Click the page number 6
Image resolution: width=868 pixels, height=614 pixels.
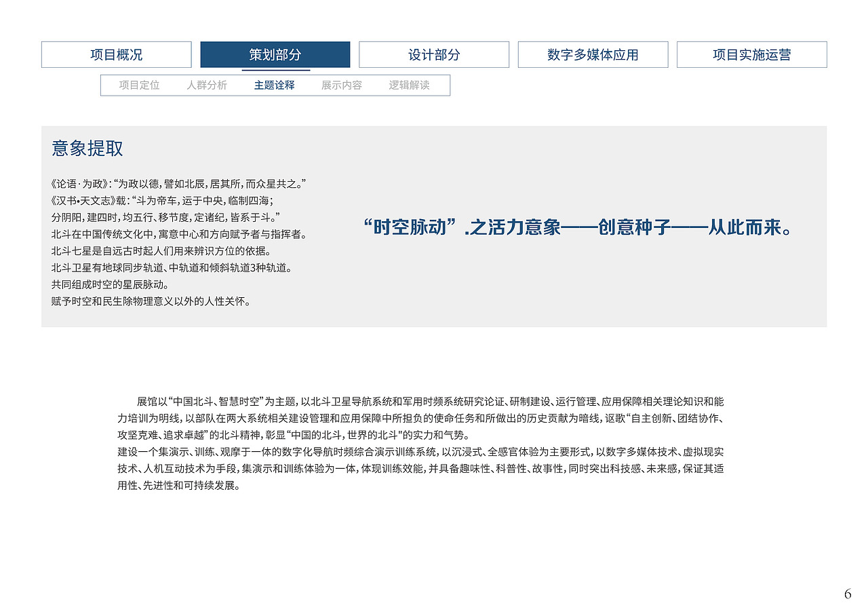click(848, 594)
